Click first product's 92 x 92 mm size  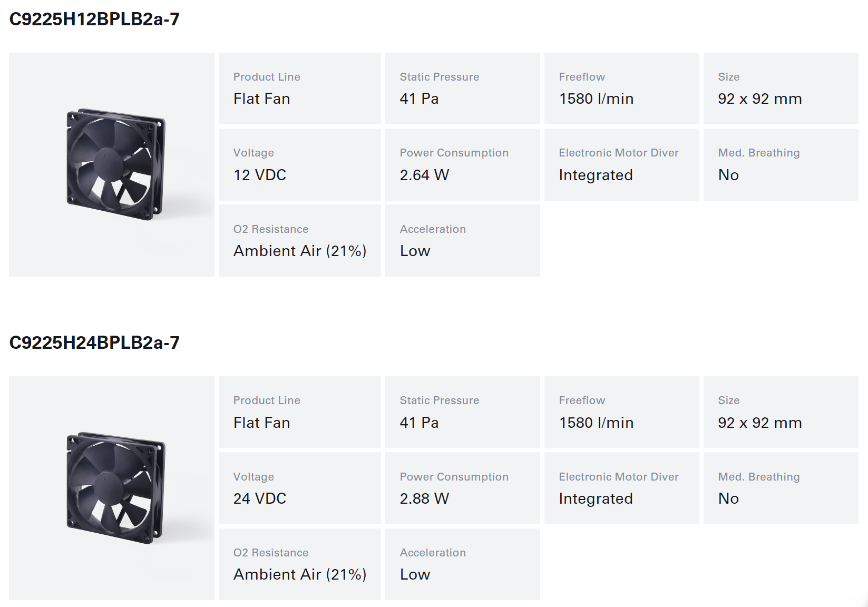click(781, 89)
